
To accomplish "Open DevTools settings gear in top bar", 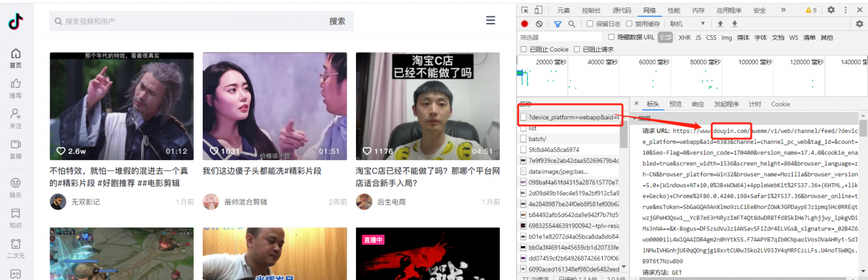I will [831, 10].
